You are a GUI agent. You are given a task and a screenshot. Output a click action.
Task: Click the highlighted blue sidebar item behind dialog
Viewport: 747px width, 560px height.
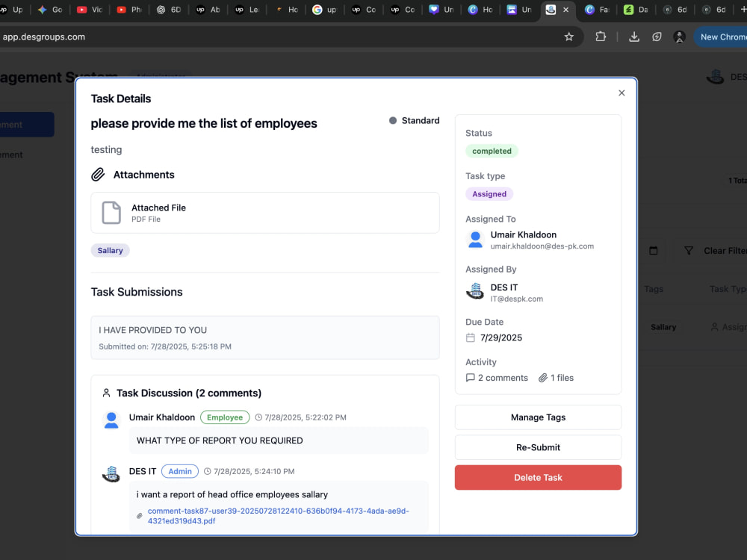[27, 124]
